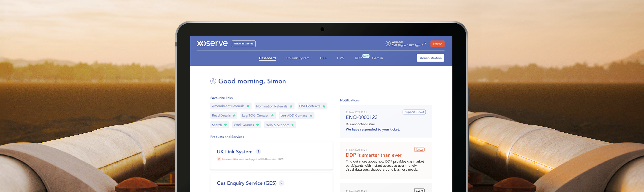Viewport: 644px width, 192px height.
Task: Open the Gemini nav tab
Action: click(x=377, y=58)
